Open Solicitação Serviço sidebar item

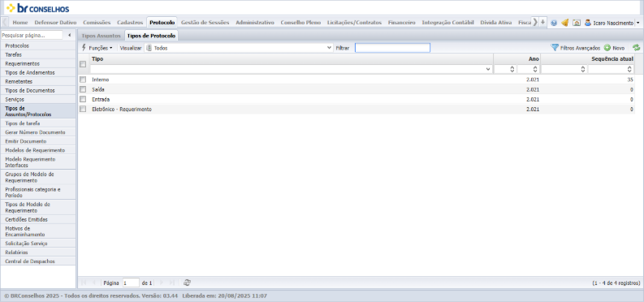pyautogui.click(x=38, y=244)
